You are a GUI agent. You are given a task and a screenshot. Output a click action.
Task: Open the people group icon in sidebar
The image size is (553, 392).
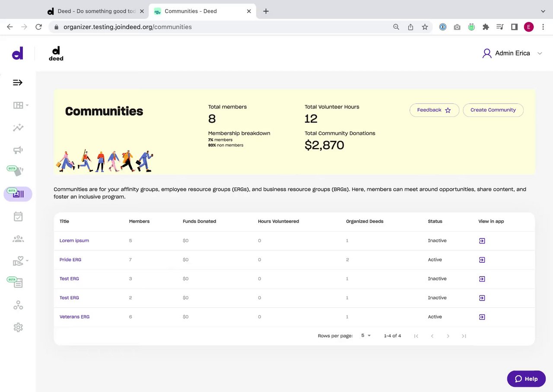[18, 239]
